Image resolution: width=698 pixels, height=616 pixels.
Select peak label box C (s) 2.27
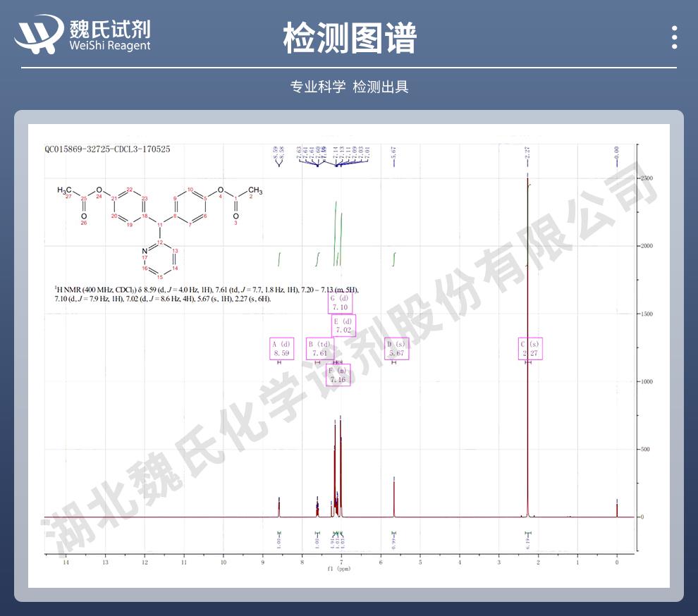[530, 348]
